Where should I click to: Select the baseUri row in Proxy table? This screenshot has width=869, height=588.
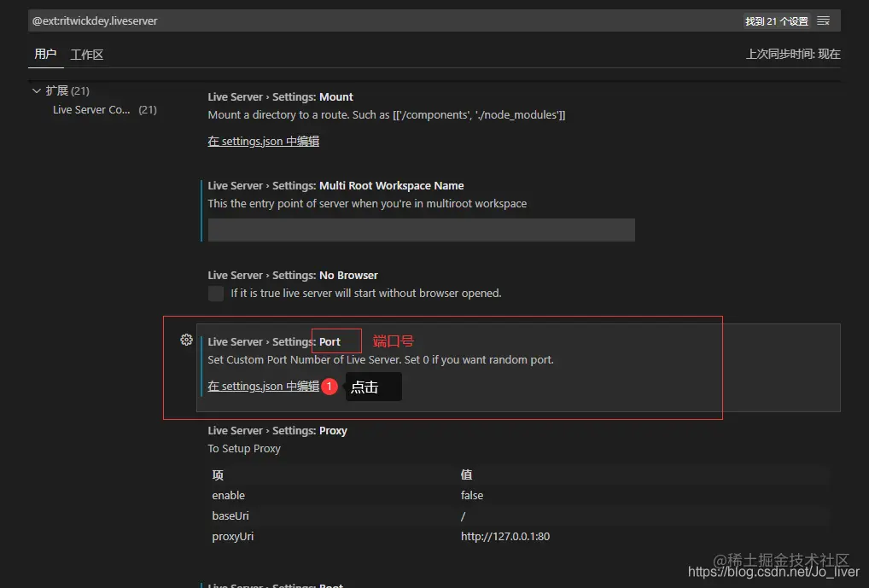(519, 516)
